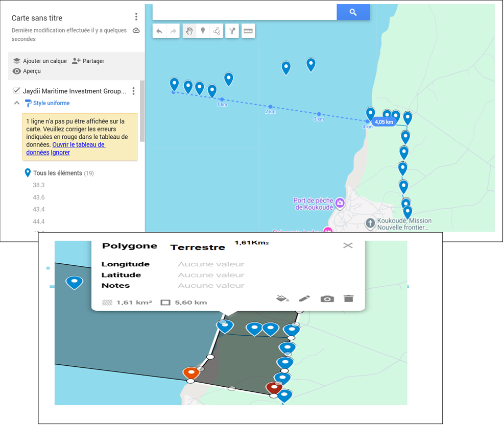Select the add directions tool
The image size is (504, 425).
(232, 31)
